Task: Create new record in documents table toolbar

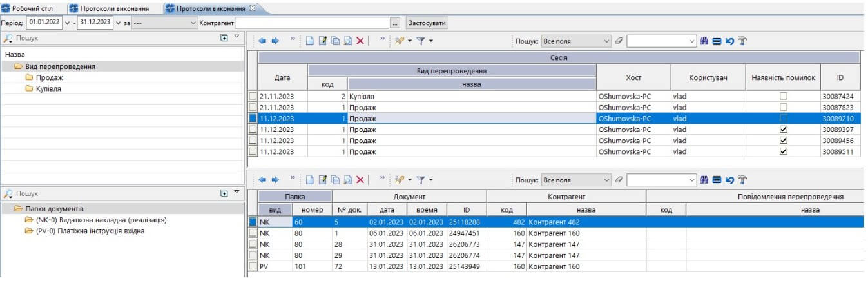Action: click(x=309, y=180)
